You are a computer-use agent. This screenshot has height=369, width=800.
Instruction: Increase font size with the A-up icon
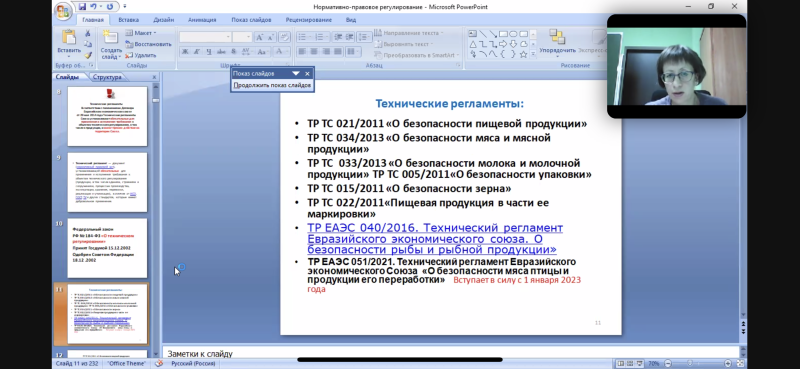(x=259, y=37)
